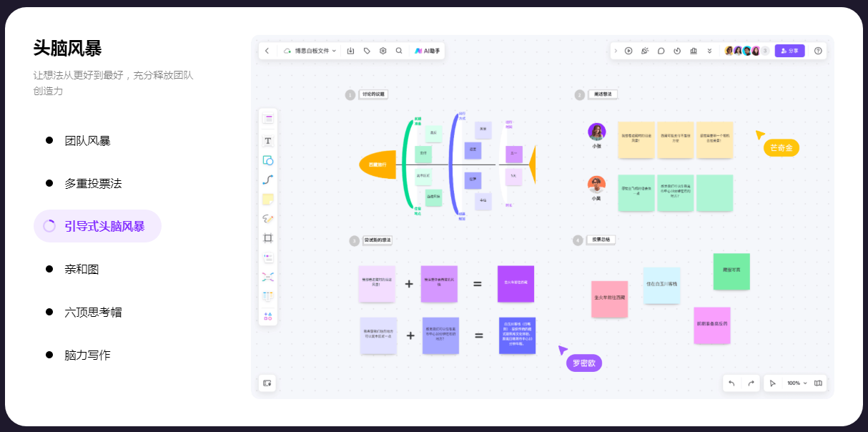The width and height of the screenshot is (868, 432).
Task: Click the purple 分享 share button
Action: point(789,51)
